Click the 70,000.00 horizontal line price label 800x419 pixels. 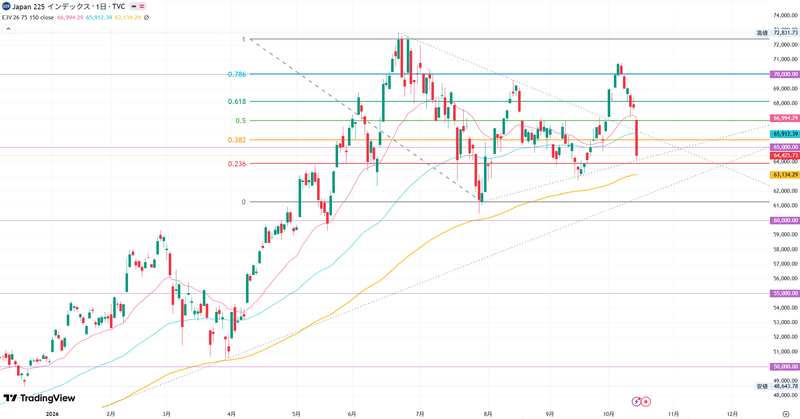[x=785, y=75]
